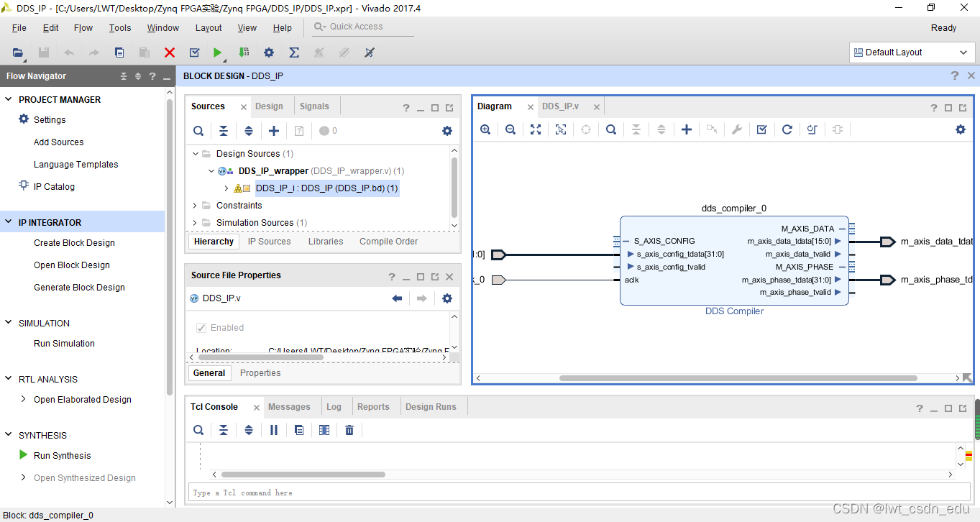Viewport: 980px width, 522px height.
Task: Switch to the Messages tab
Action: (289, 407)
